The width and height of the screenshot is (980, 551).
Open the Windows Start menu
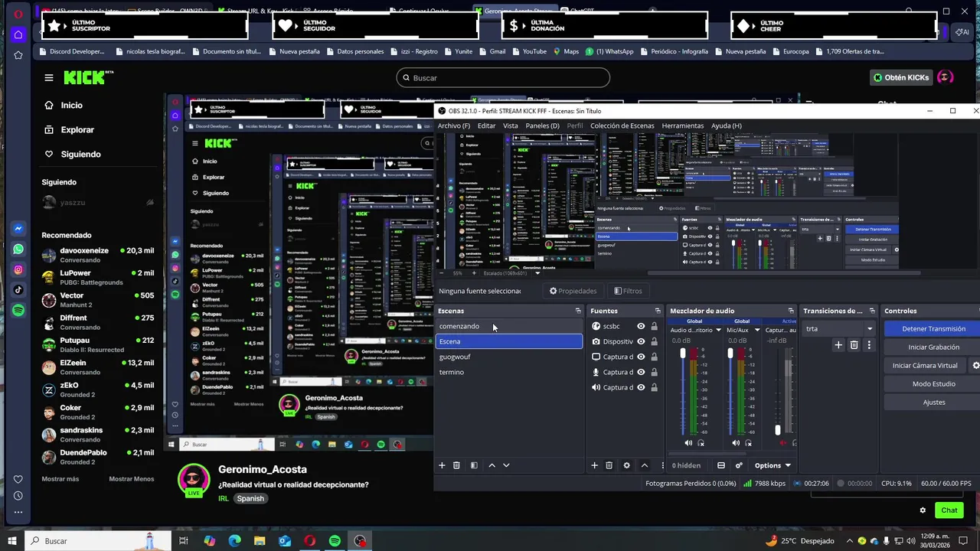tap(11, 541)
